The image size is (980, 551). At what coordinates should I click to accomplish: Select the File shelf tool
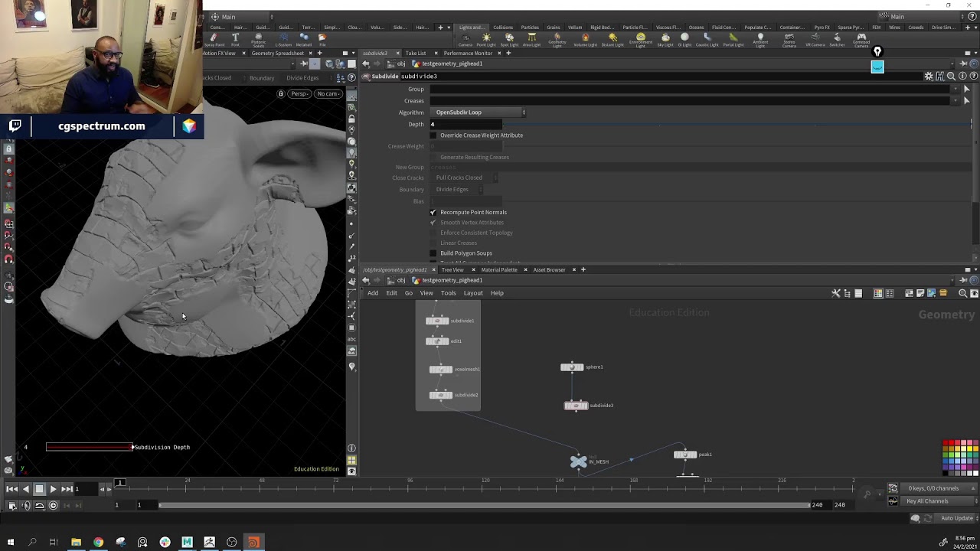322,38
